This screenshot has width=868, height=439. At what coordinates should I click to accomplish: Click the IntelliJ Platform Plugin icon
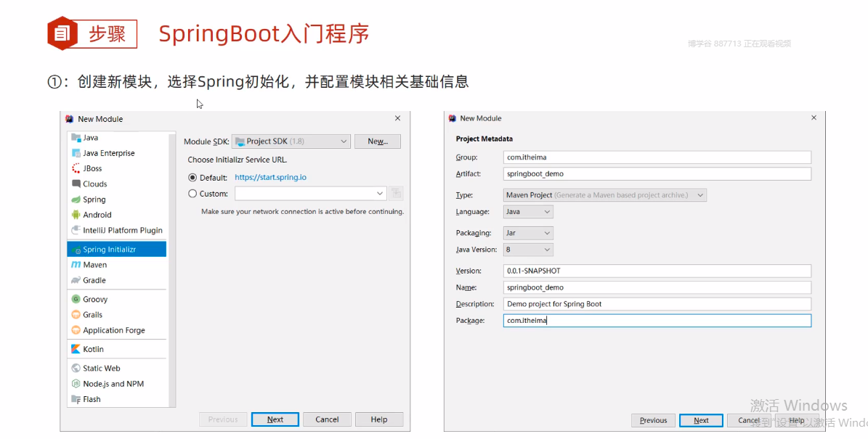tap(76, 230)
